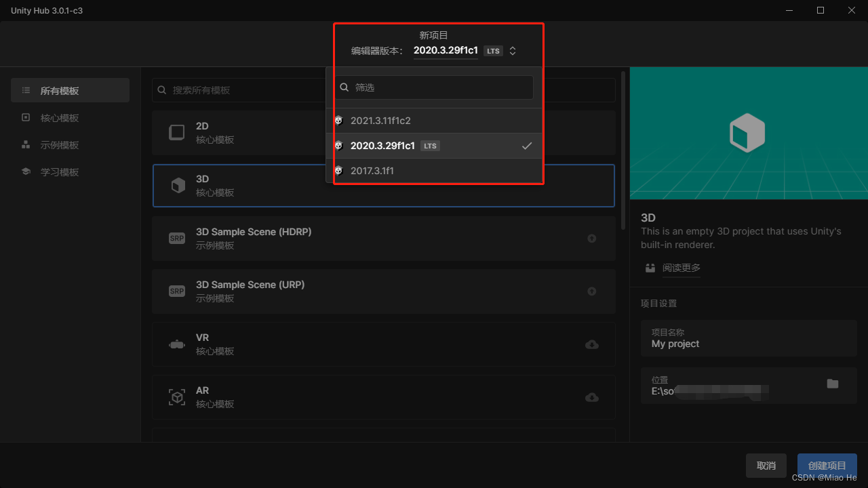This screenshot has width=868, height=488.
Task: Click the AR cube icon
Action: click(177, 397)
